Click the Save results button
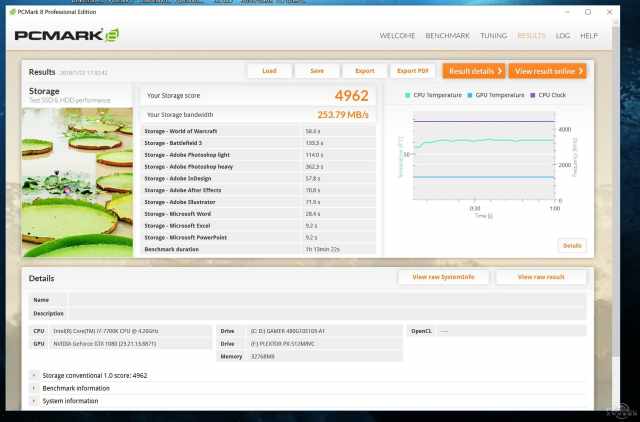The height and width of the screenshot is (422, 640). coord(317,71)
